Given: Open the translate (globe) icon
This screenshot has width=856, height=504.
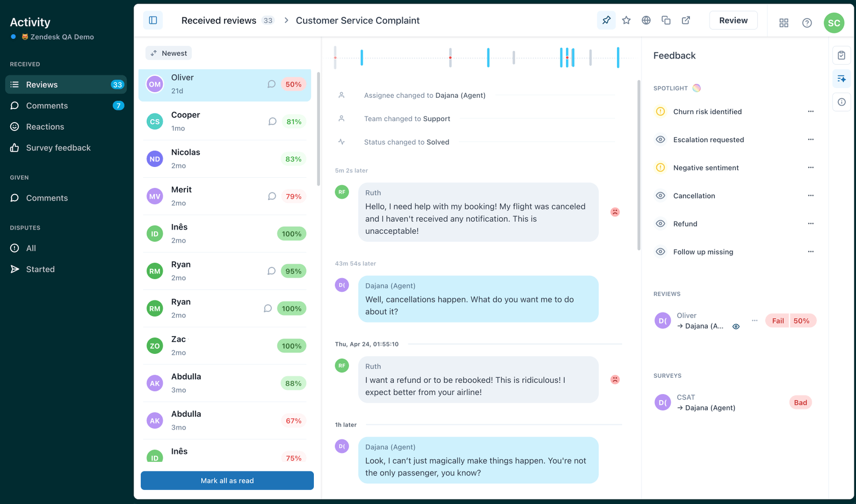Looking at the screenshot, I should coord(646,20).
